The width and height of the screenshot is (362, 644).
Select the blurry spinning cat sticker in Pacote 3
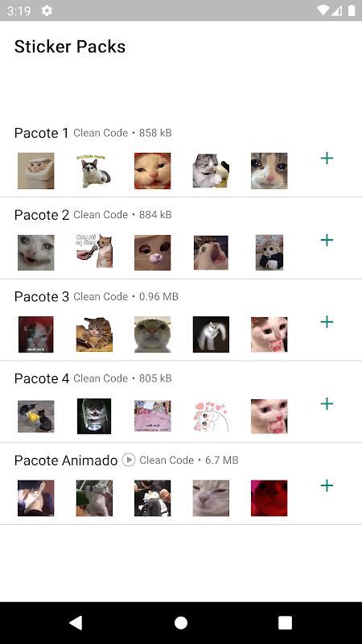pyautogui.click(x=211, y=334)
